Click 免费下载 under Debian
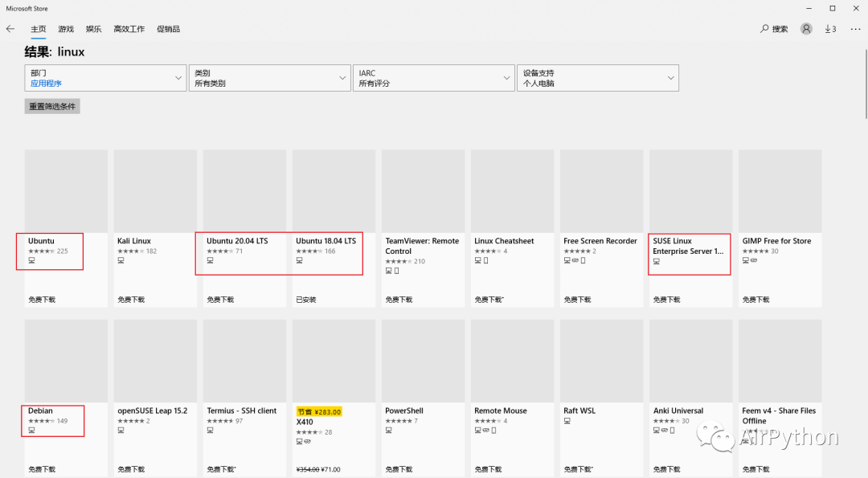 (42, 469)
